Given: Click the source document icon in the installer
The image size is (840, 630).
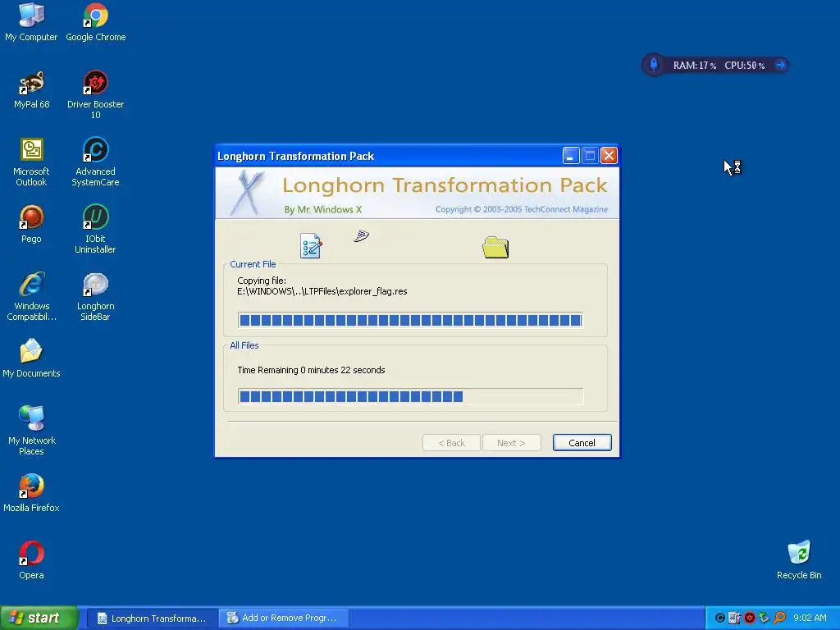Looking at the screenshot, I should (x=311, y=246).
